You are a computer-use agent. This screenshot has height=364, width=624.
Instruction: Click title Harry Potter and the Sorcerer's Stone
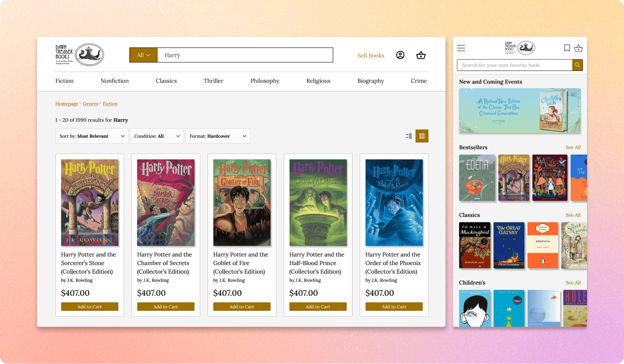(89, 263)
